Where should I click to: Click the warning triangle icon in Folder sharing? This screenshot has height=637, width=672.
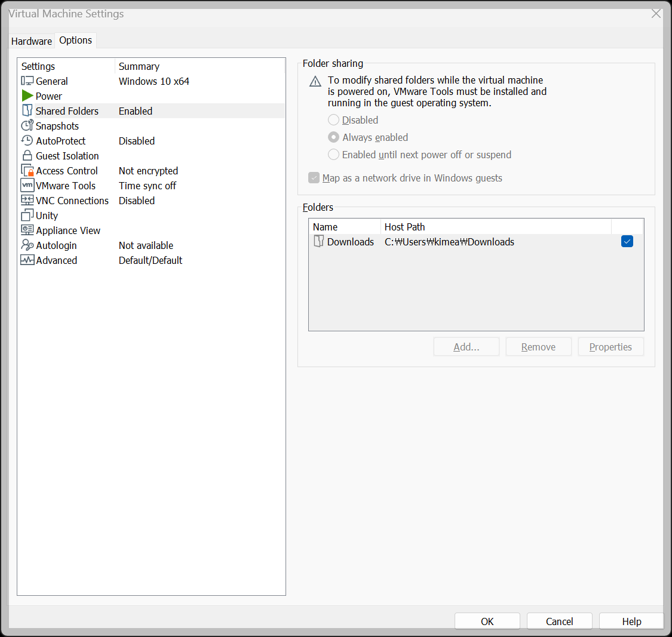pyautogui.click(x=315, y=81)
